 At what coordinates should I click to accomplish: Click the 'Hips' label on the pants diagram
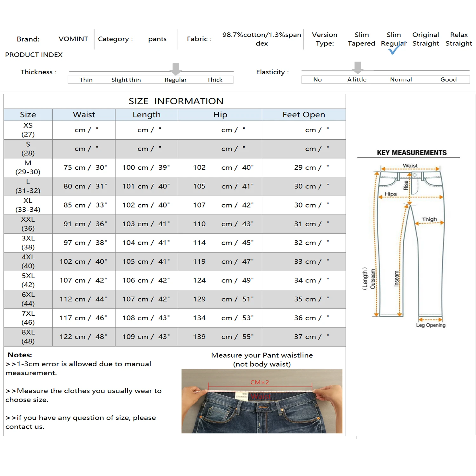[391, 194]
